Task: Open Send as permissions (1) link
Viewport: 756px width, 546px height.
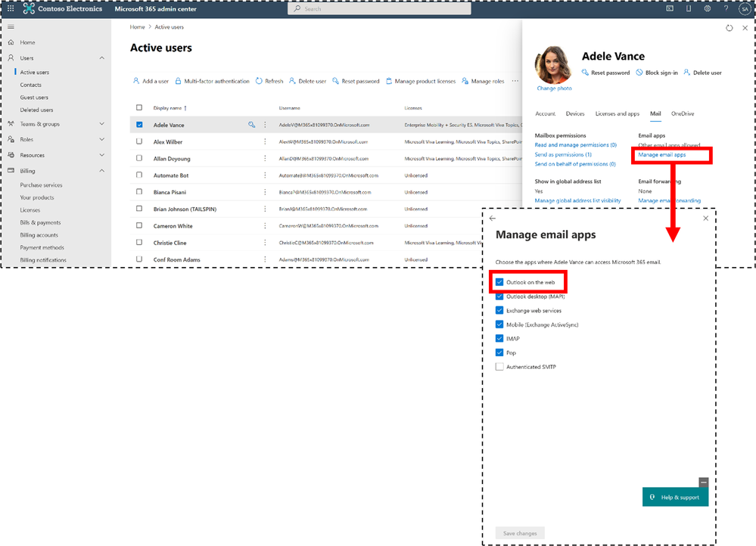Action: (563, 155)
